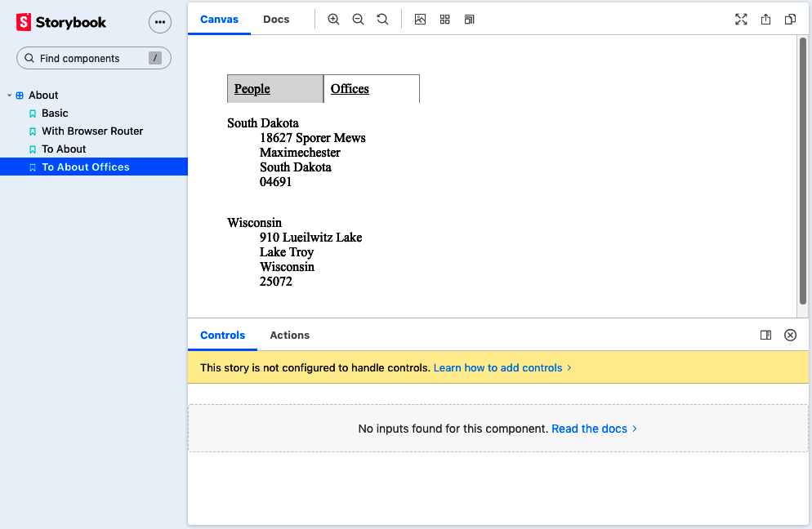Image resolution: width=812 pixels, height=529 pixels.
Task: Select the With Browser Router story
Action: coord(92,131)
